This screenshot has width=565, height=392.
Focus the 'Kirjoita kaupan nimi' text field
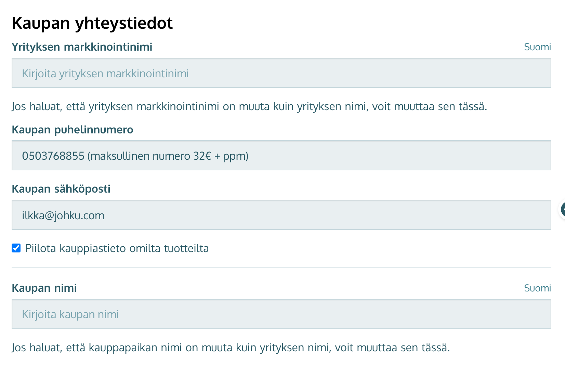pyautogui.click(x=281, y=314)
